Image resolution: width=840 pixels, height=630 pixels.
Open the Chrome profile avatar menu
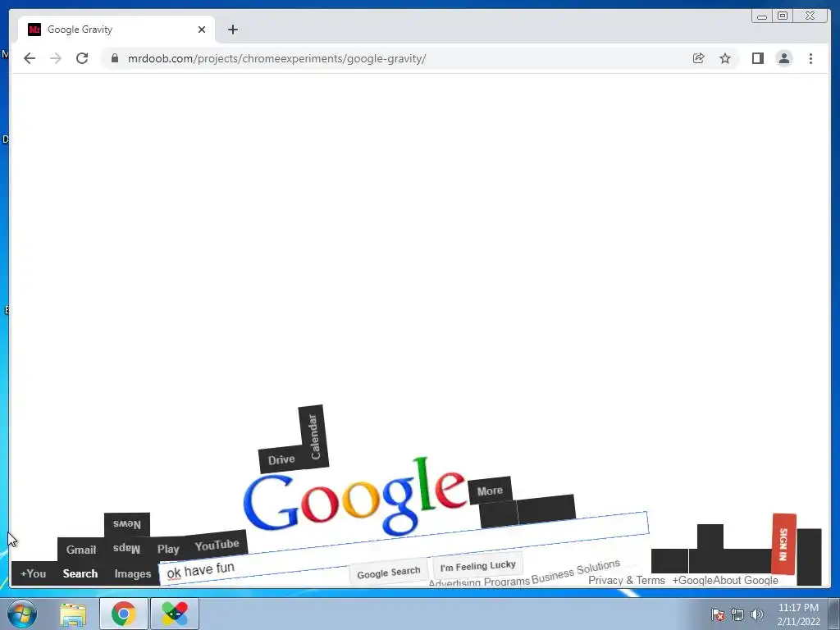783,58
